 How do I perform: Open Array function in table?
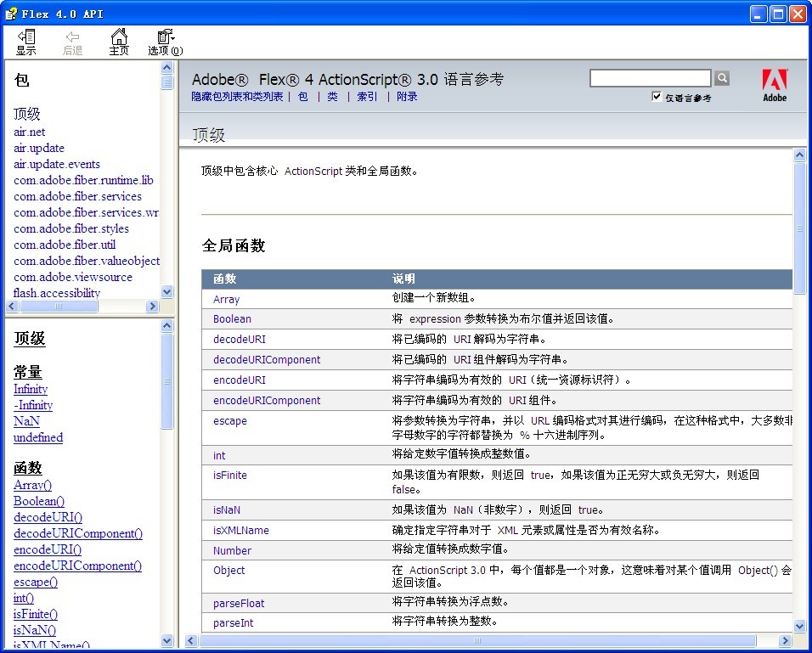point(226,299)
